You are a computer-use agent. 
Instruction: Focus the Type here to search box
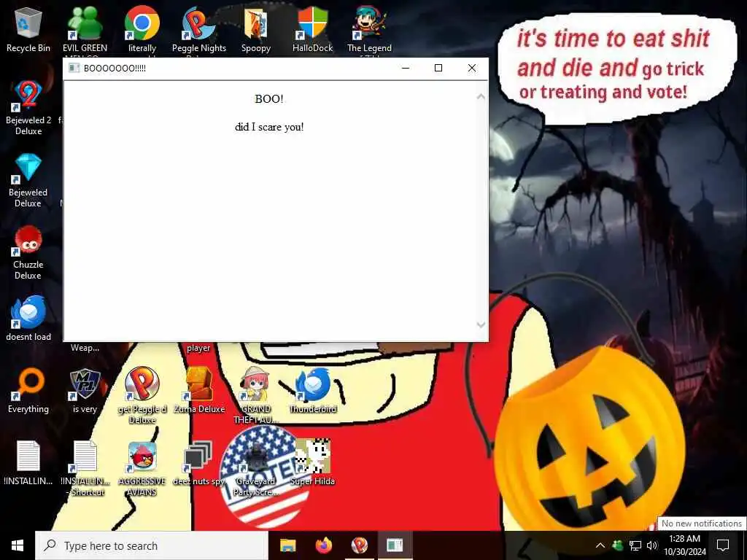pos(152,545)
